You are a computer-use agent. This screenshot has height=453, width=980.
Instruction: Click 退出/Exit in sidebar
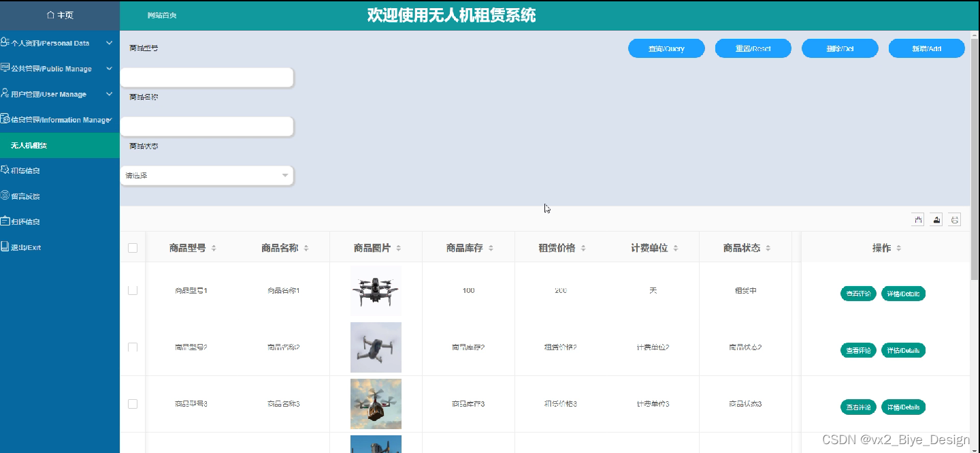click(x=60, y=247)
